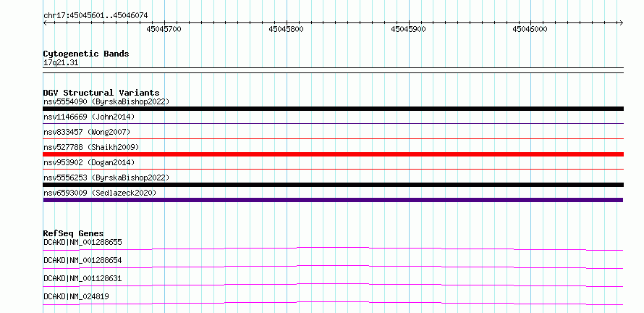Open the DGV Structural Variants track title
644x313 pixels.
101,93
